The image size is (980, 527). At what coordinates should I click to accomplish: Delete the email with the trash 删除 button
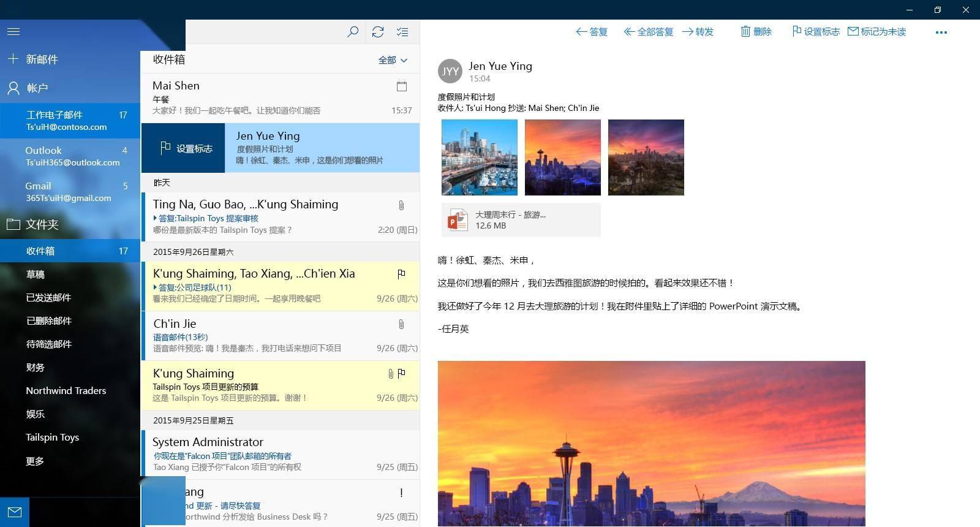(756, 32)
